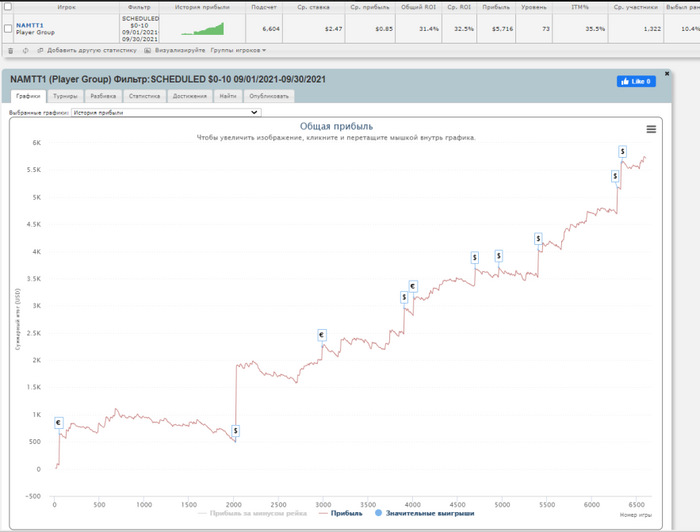Click the filter cell 'SCHEDULED $0-10'

coord(140,29)
